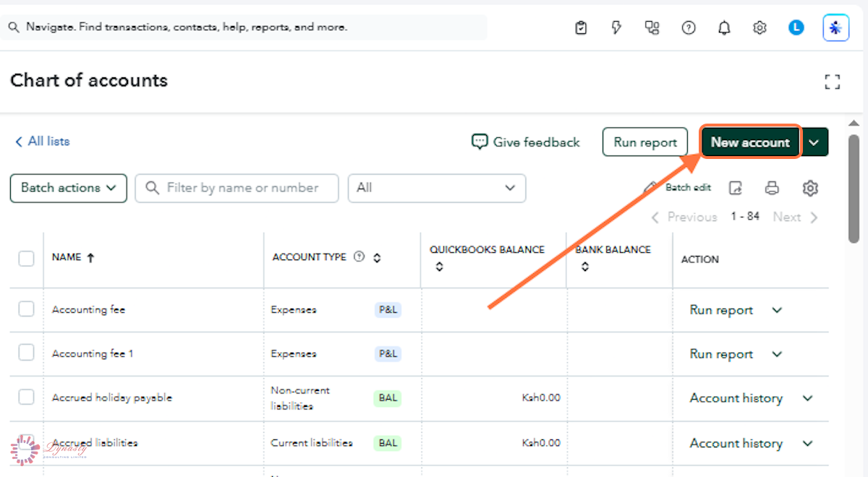868x477 pixels.
Task: Open the header settings gear
Action: (759, 28)
